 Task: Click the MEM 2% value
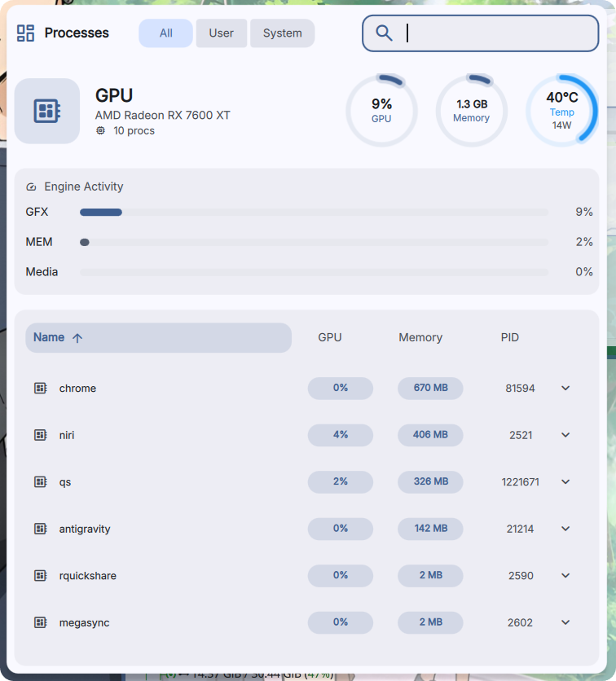[584, 242]
